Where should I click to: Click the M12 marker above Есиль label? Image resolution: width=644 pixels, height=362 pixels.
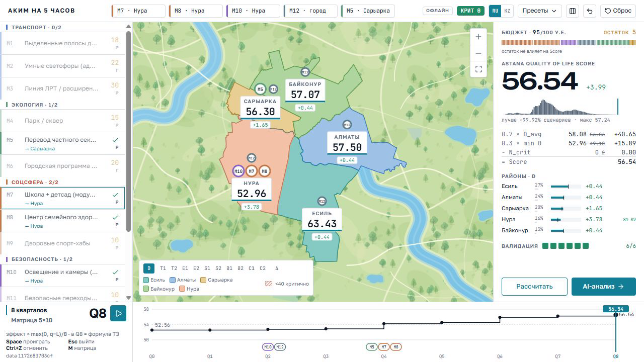(x=322, y=202)
